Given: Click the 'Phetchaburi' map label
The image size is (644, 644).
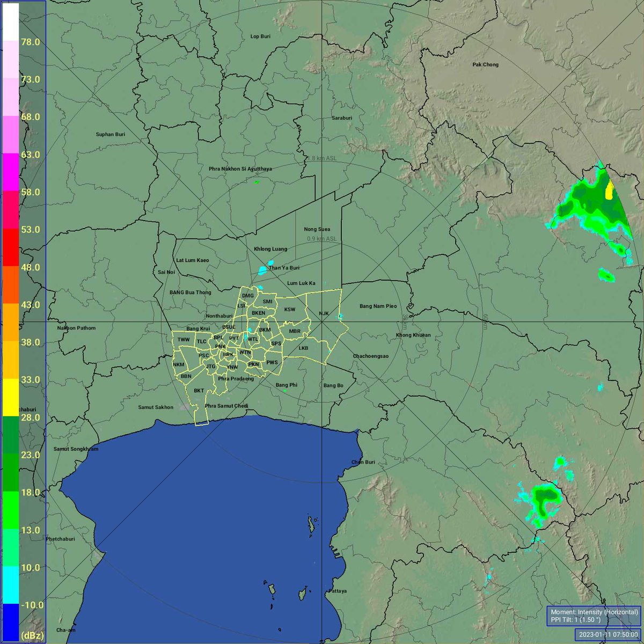Looking at the screenshot, I should tap(61, 539).
